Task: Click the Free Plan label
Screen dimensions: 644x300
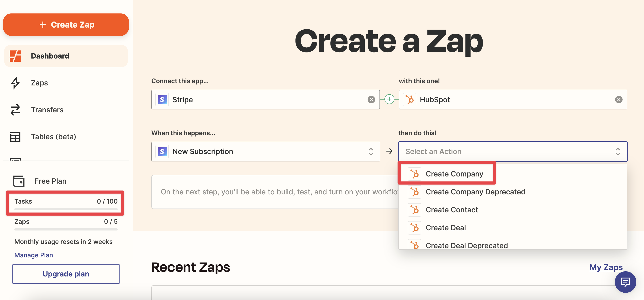Action: [x=50, y=181]
